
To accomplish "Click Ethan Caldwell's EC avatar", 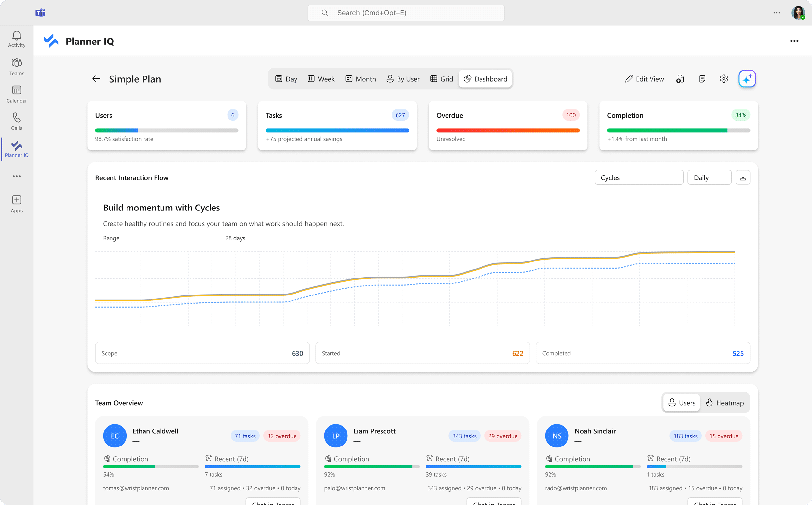I will pos(114,436).
